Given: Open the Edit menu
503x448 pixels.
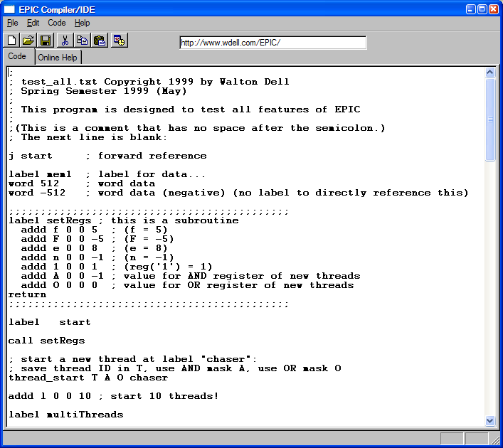Looking at the screenshot, I should [x=33, y=23].
